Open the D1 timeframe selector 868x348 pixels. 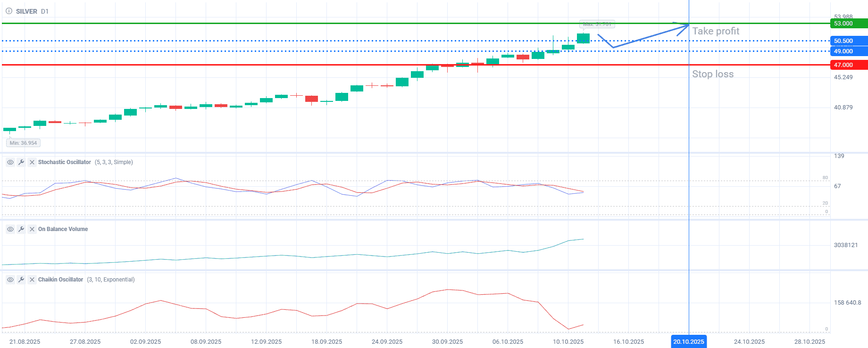45,11
